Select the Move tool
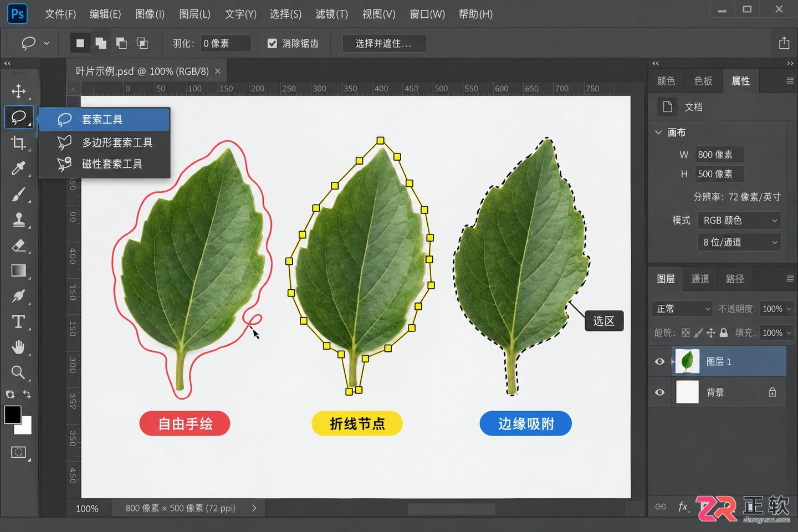This screenshot has width=798, height=532. 18,91
